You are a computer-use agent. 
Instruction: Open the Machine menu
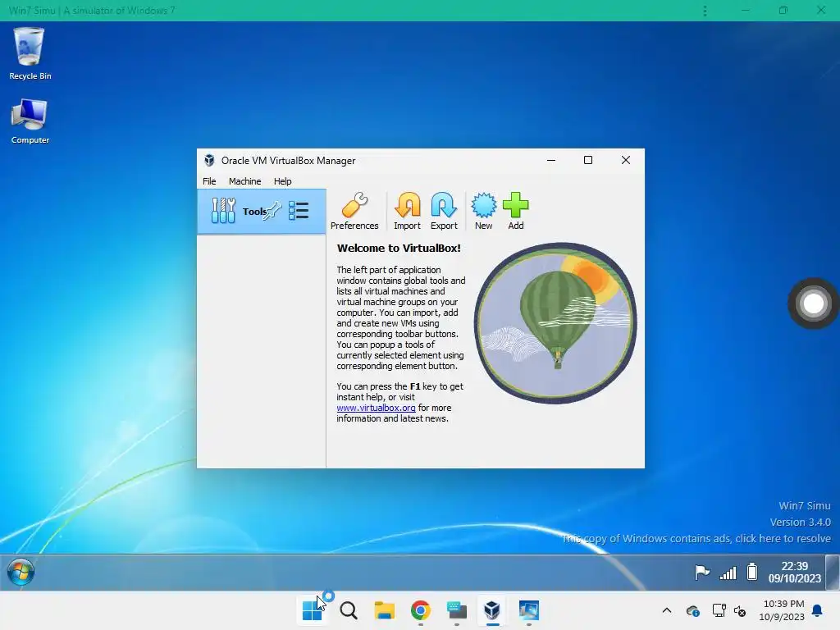pyautogui.click(x=244, y=181)
